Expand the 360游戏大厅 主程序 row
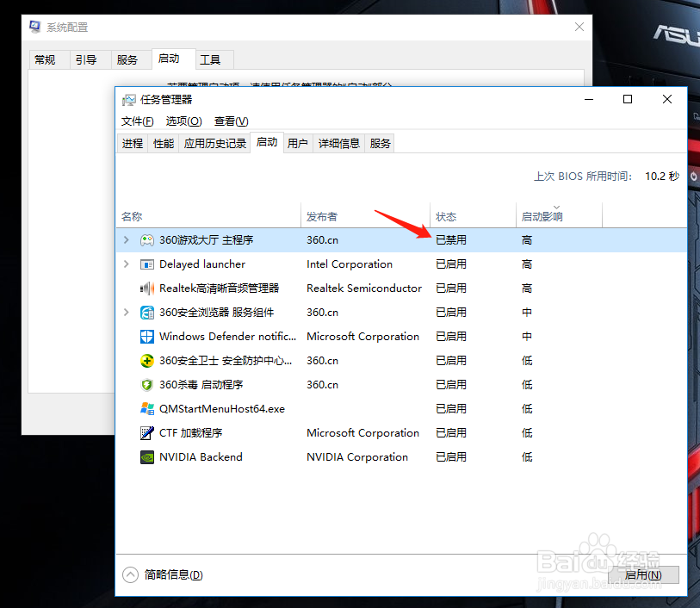This screenshot has width=700, height=608. point(127,240)
